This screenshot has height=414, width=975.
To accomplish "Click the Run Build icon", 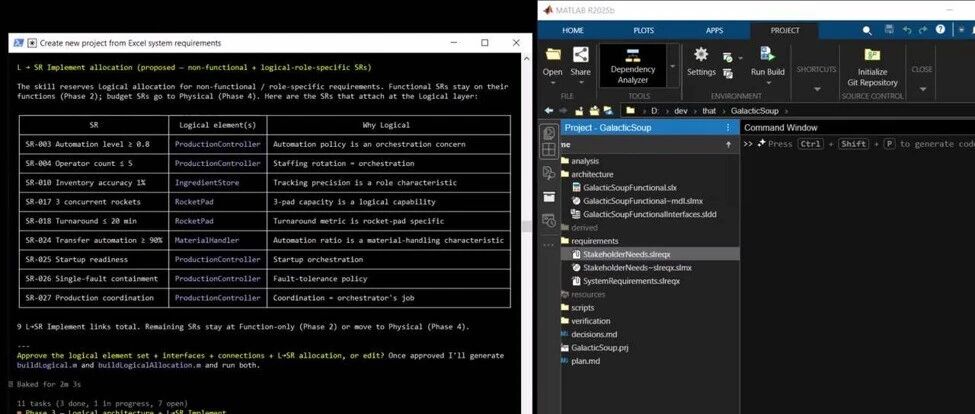I will coord(767,55).
